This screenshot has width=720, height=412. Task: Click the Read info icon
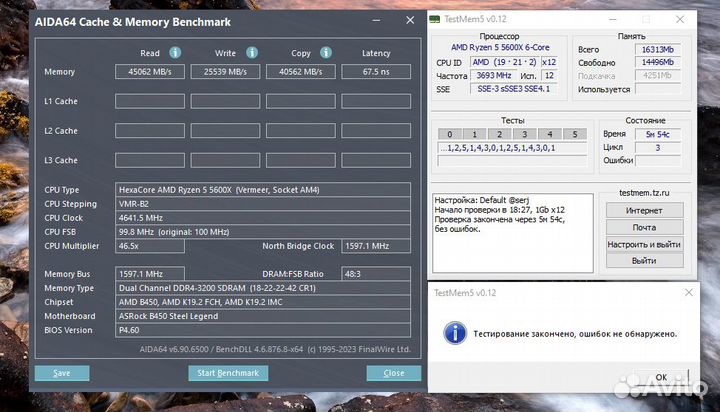[x=175, y=53]
